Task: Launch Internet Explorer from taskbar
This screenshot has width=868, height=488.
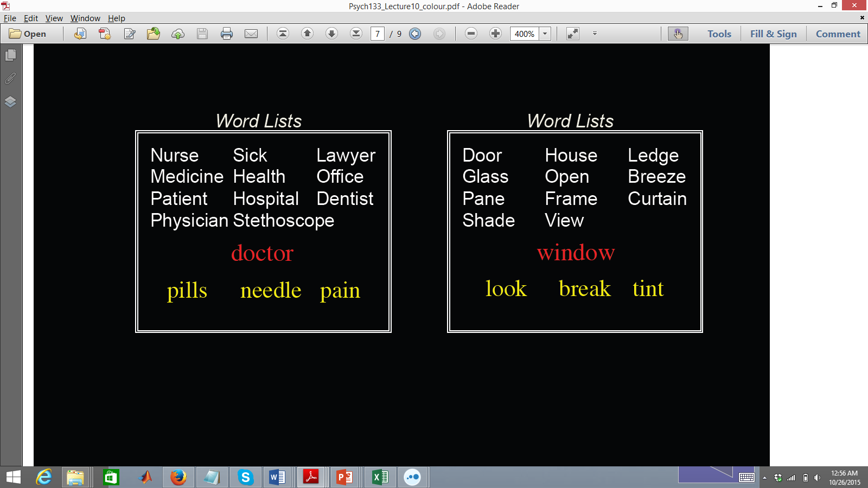Action: pyautogui.click(x=44, y=477)
